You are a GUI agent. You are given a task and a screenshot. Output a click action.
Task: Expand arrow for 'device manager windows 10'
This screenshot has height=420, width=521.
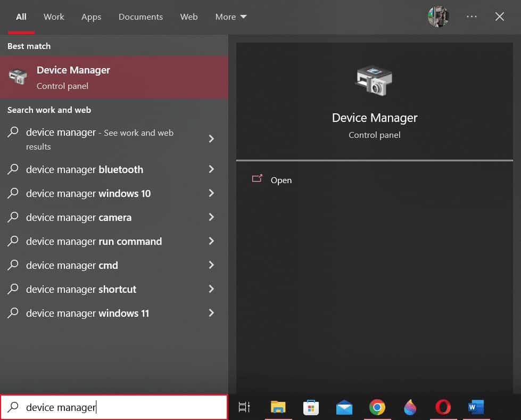point(211,193)
